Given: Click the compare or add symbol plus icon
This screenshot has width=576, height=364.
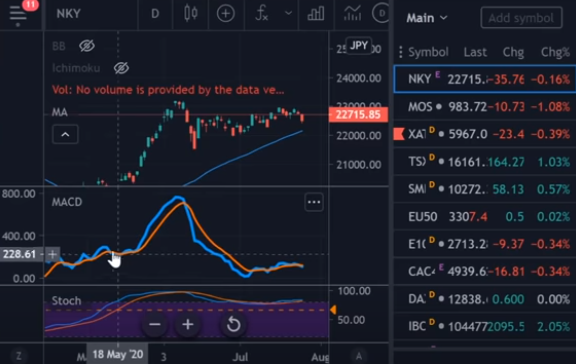Looking at the screenshot, I should (x=226, y=14).
